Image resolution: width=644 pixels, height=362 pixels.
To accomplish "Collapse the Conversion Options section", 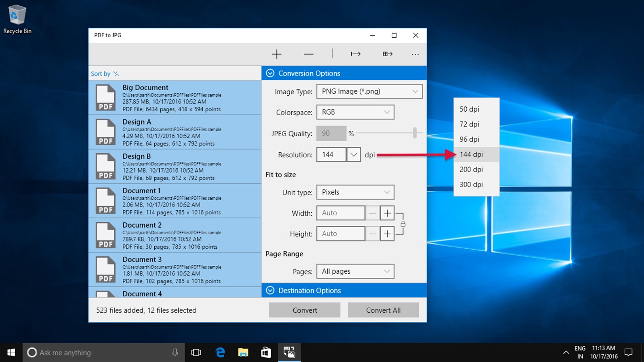I will 270,73.
